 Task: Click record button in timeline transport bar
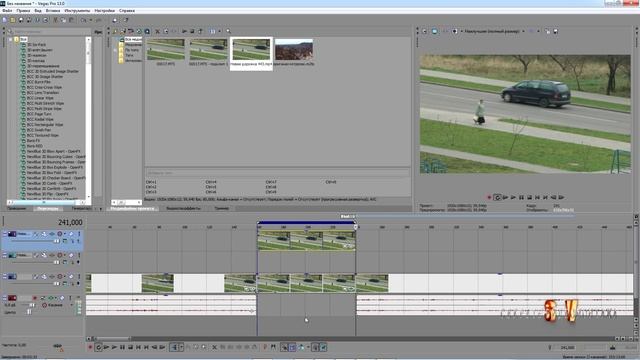click(x=90, y=347)
